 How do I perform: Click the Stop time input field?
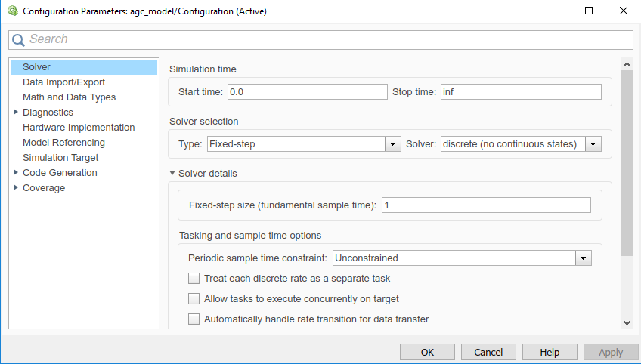(521, 92)
